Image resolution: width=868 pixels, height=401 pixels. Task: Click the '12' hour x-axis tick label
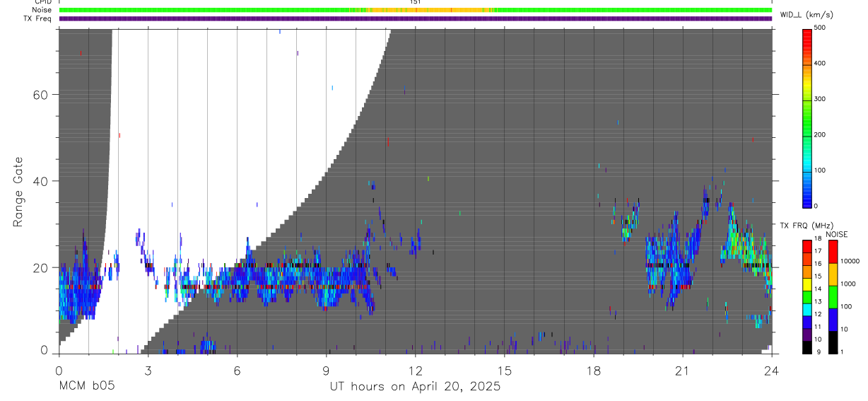coord(415,370)
